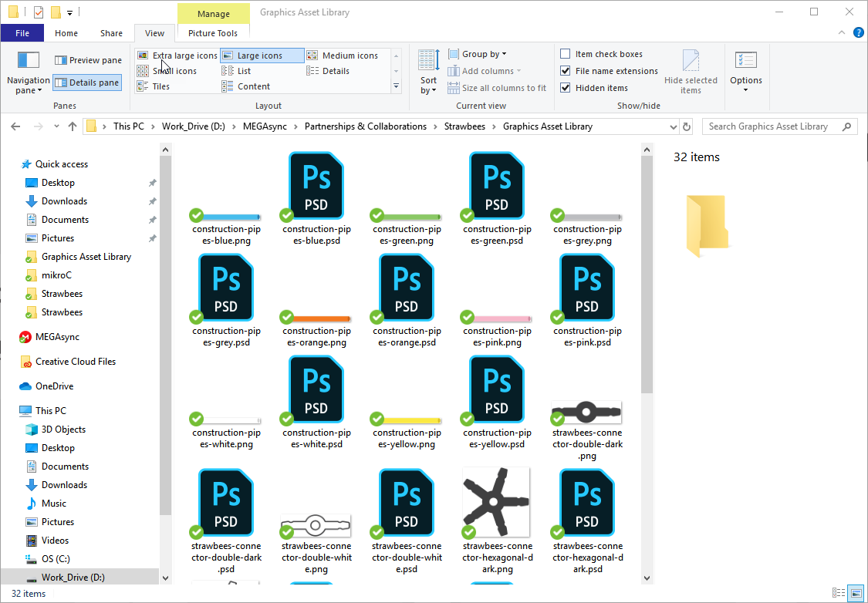Image resolution: width=868 pixels, height=603 pixels.
Task: Open recent locations dropdown arrow
Action: [x=56, y=126]
